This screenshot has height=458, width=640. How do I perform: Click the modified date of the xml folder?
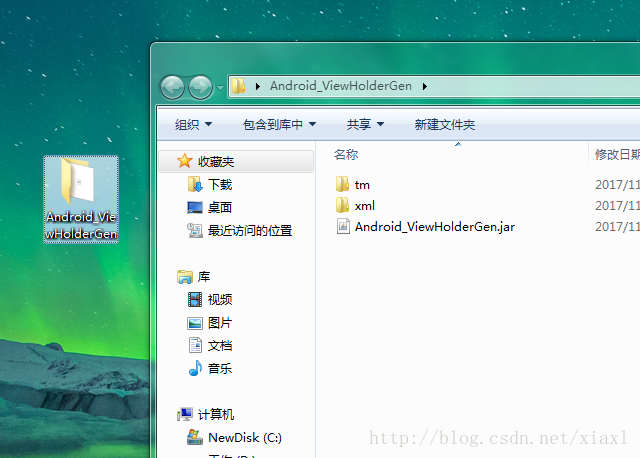point(617,205)
